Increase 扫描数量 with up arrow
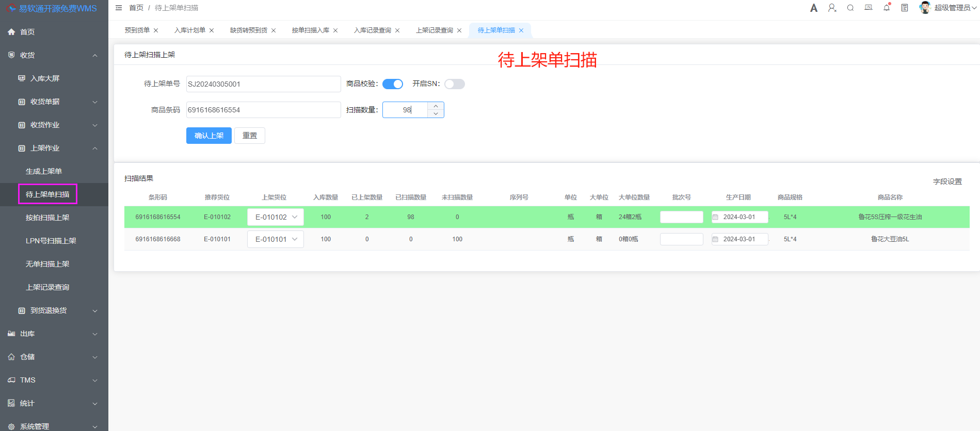The height and width of the screenshot is (431, 980). [x=436, y=106]
